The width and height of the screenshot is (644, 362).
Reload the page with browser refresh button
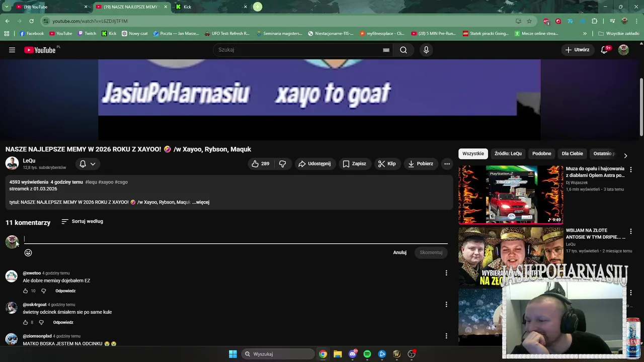click(x=31, y=21)
